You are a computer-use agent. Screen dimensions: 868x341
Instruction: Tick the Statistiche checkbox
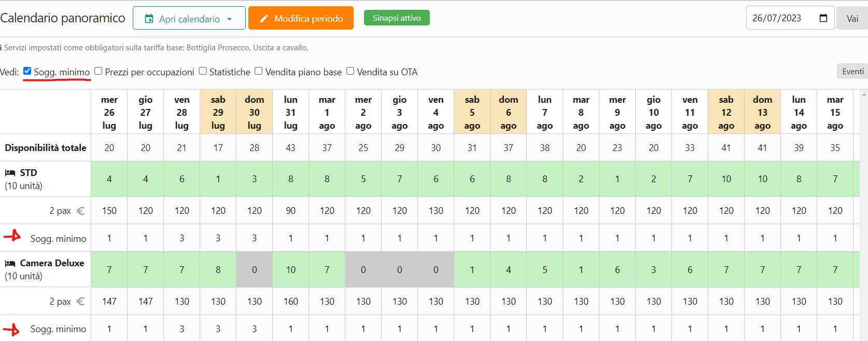point(203,71)
